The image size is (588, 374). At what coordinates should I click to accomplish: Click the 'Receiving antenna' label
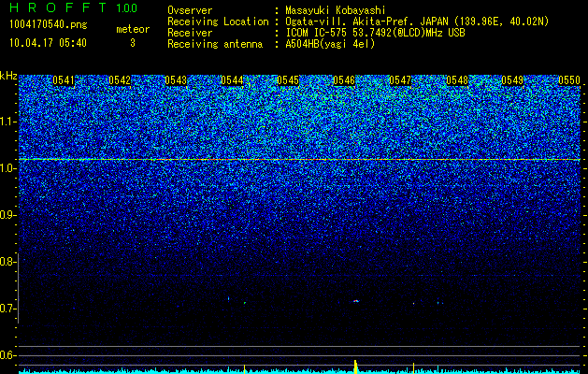click(215, 44)
